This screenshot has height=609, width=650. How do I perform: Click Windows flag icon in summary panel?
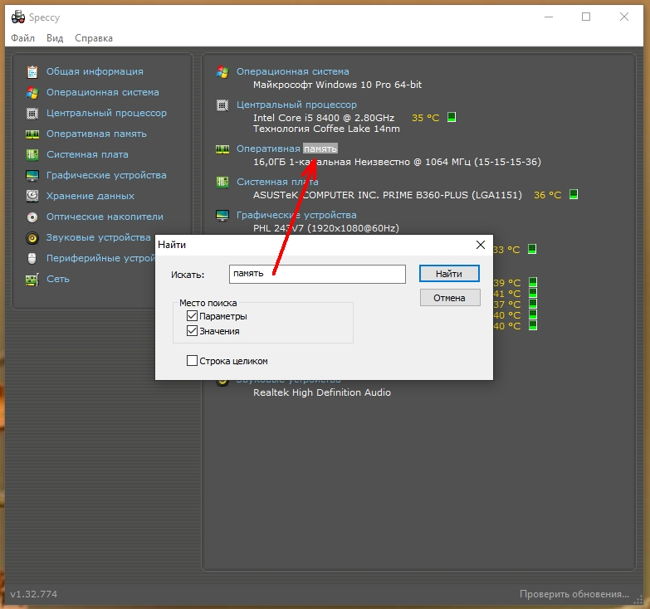(x=223, y=72)
